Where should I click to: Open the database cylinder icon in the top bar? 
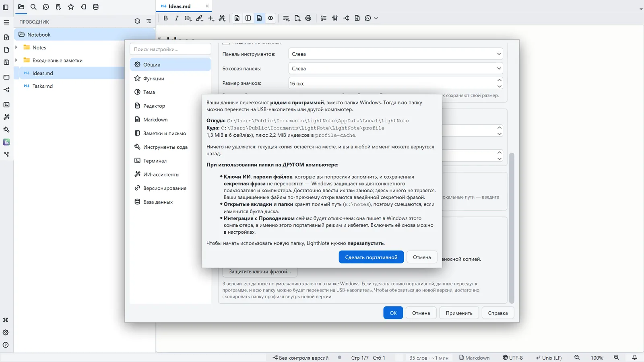click(96, 7)
